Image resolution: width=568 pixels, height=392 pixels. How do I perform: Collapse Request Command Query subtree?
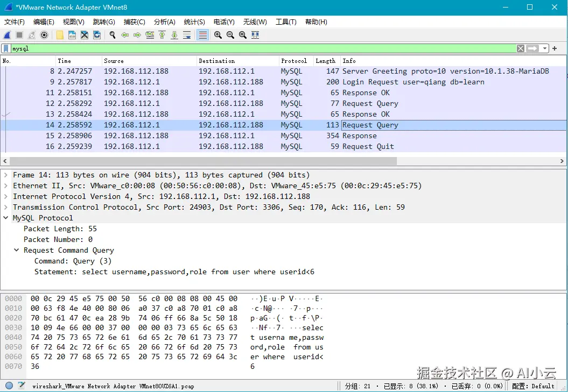tap(17, 251)
